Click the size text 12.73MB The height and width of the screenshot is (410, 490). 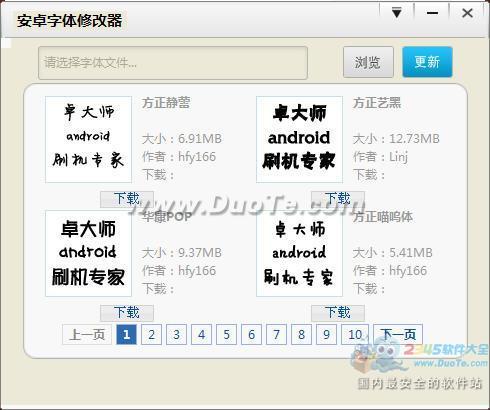click(x=414, y=139)
